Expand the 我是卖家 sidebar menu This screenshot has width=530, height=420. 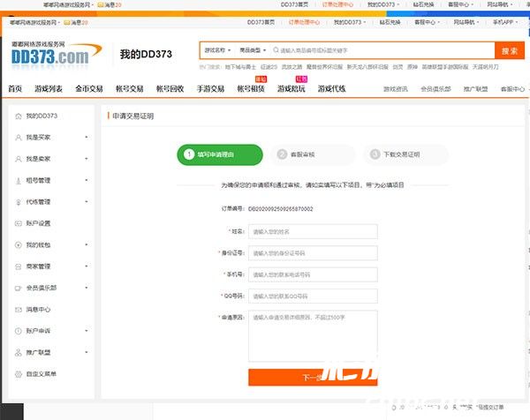click(x=86, y=159)
